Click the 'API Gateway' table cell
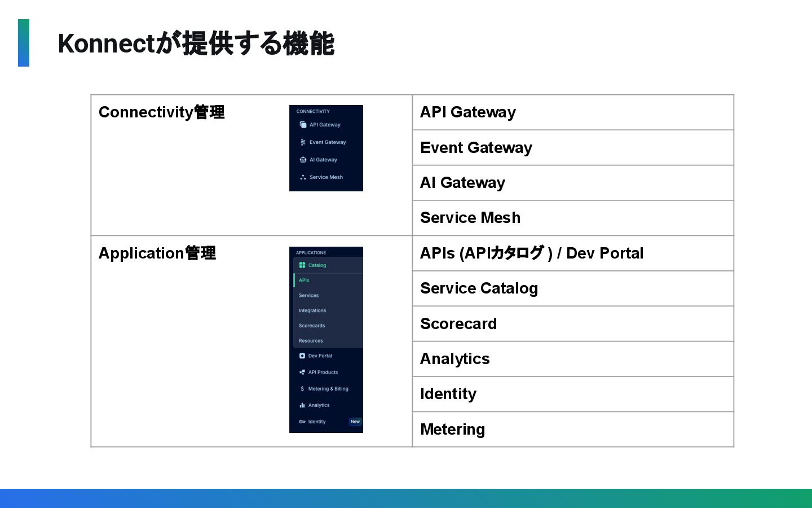This screenshot has width=812, height=508. pos(573,112)
